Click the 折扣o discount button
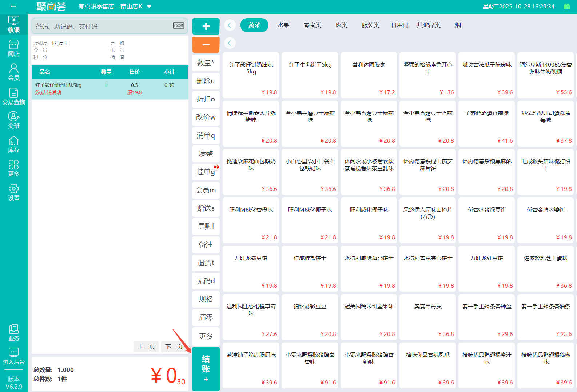 206,99
